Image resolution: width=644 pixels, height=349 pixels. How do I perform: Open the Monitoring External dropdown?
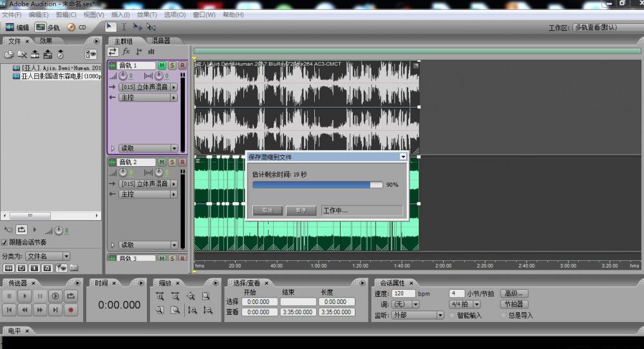(418, 315)
